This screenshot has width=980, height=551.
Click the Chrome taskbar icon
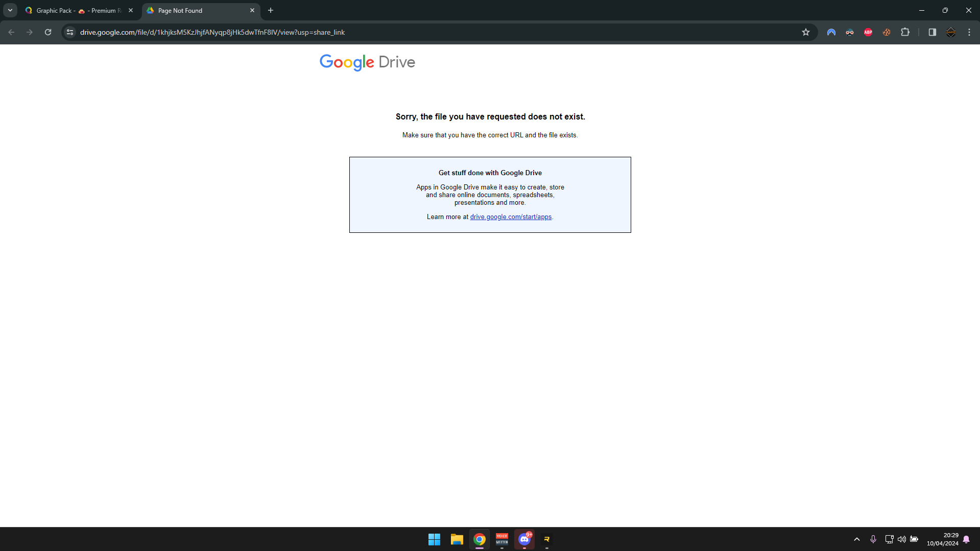(x=480, y=539)
